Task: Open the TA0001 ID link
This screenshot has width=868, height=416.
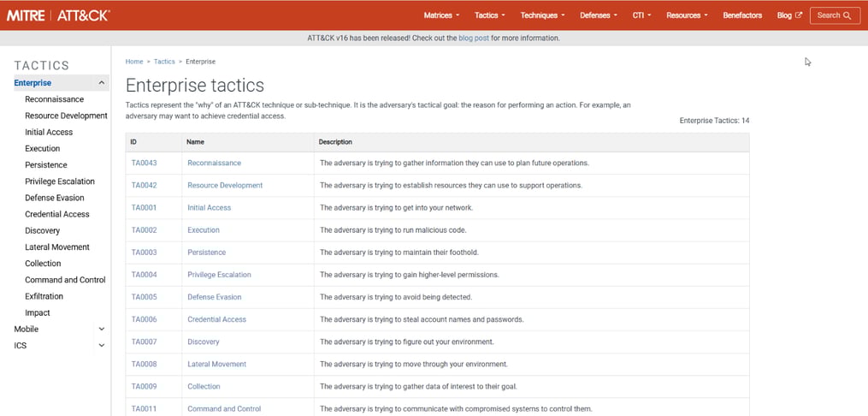Action: click(x=144, y=208)
